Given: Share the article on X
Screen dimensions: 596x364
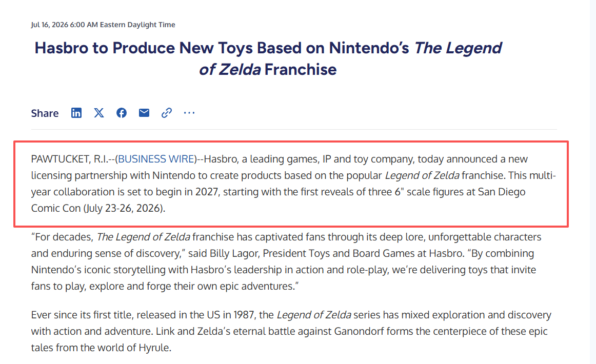Looking at the screenshot, I should [x=99, y=113].
